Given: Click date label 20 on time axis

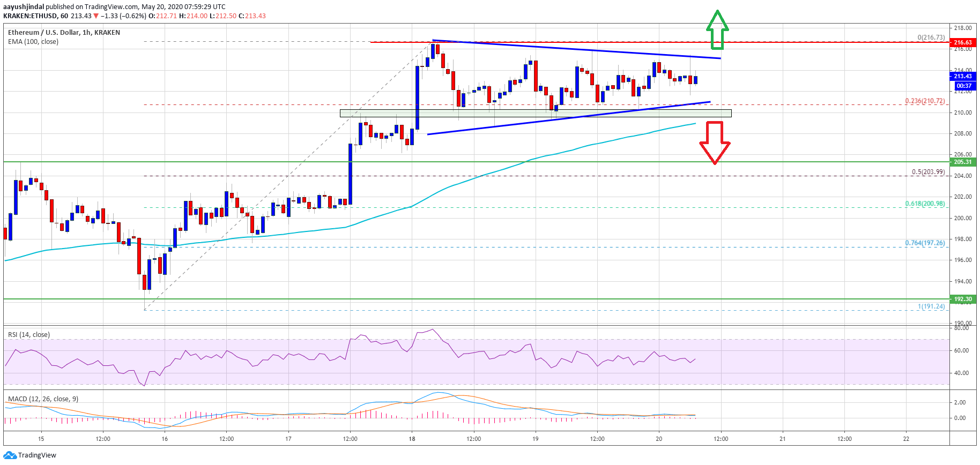Looking at the screenshot, I should pos(659,439).
